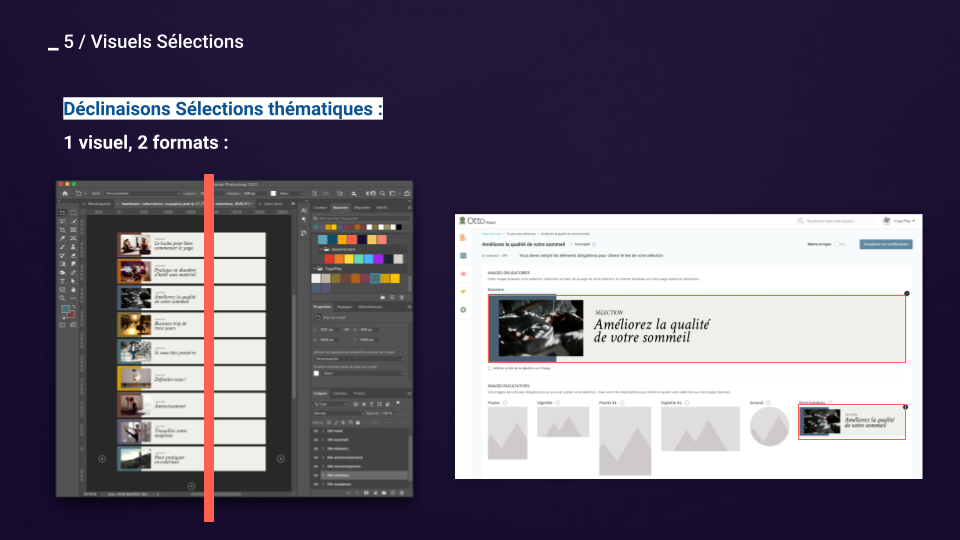Screen dimensions: 960x540
Task: Click the Poster XL image placeholder
Action: coord(625,441)
